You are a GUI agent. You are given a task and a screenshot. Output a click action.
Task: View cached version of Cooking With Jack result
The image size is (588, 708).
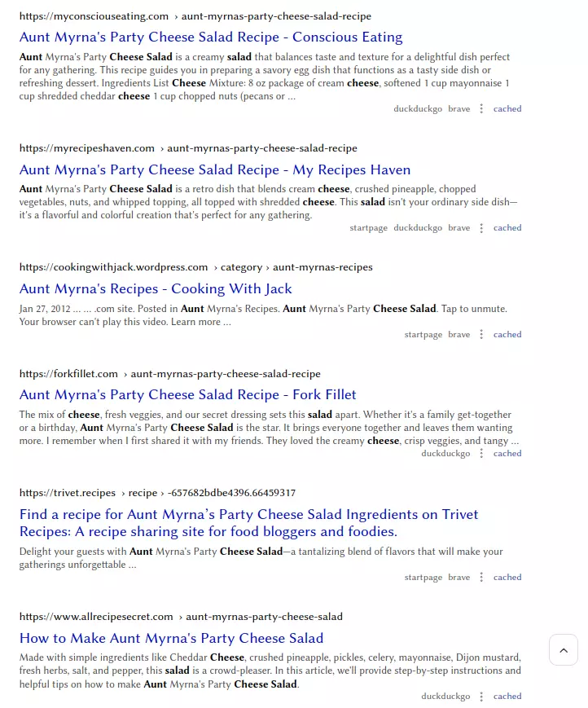(507, 335)
